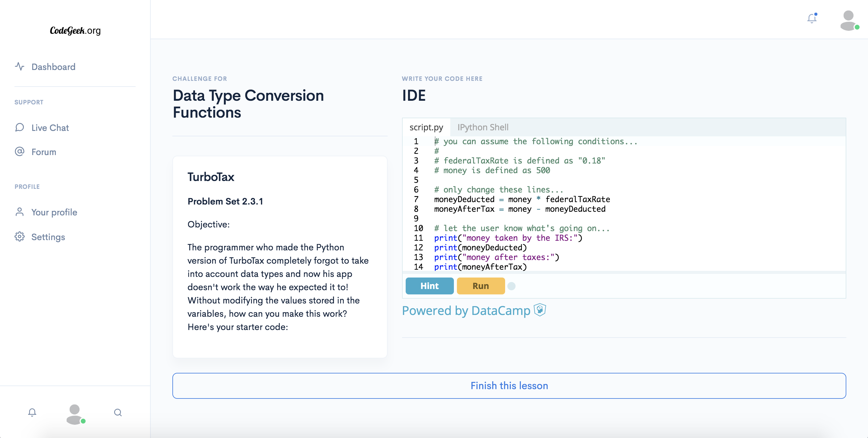Viewport: 868px width, 438px height.
Task: Select the script.py tab
Action: [x=426, y=127]
